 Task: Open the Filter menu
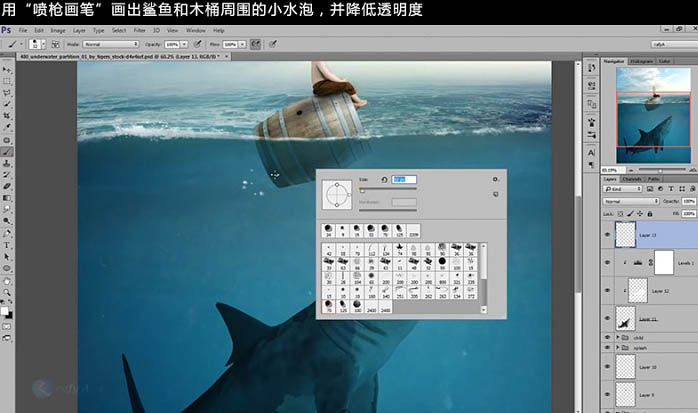coord(139,30)
